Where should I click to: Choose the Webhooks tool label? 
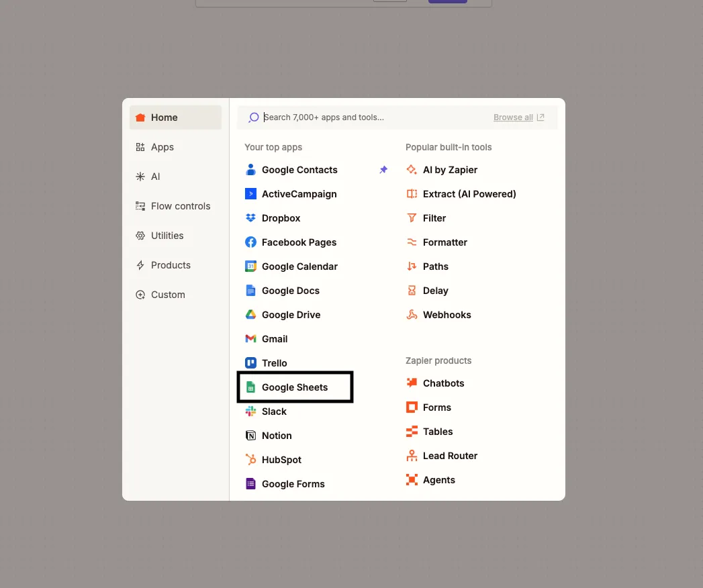click(447, 315)
